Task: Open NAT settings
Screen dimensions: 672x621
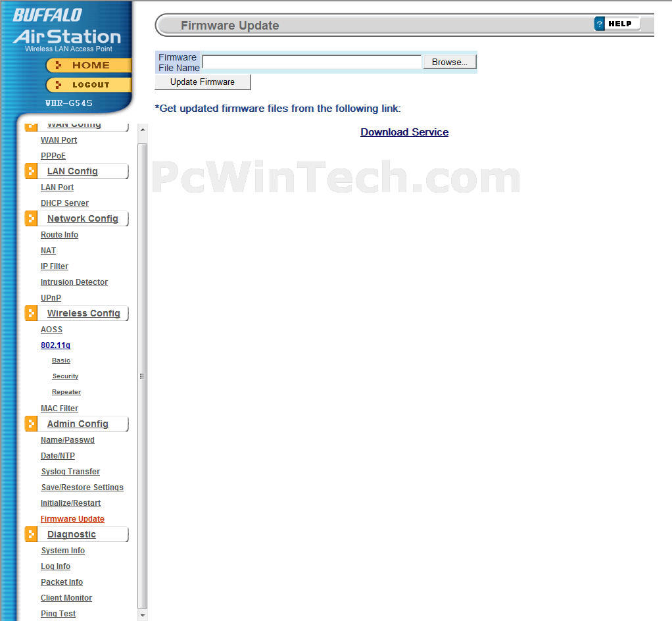Action: tap(48, 251)
